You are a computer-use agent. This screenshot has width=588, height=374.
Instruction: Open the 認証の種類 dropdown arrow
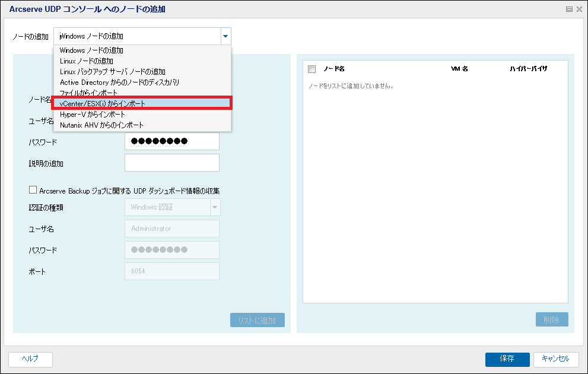tap(214, 207)
